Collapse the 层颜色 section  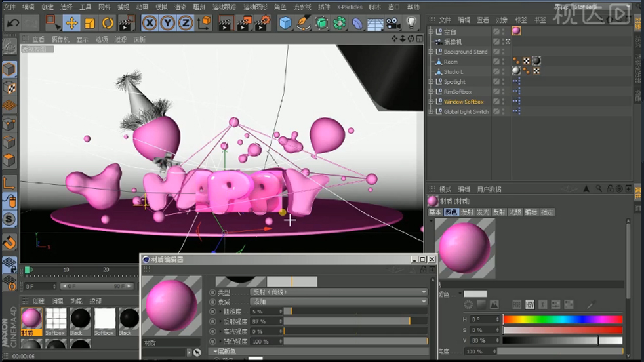[215, 352]
